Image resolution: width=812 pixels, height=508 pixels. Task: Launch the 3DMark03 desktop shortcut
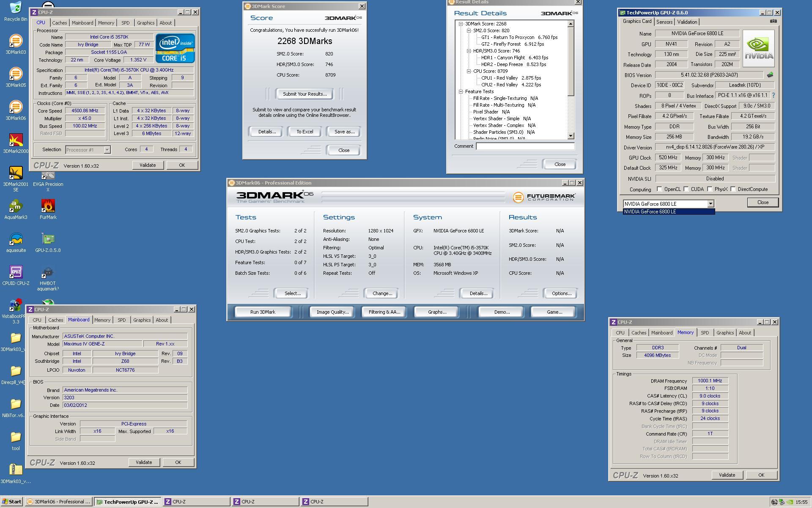[x=16, y=44]
